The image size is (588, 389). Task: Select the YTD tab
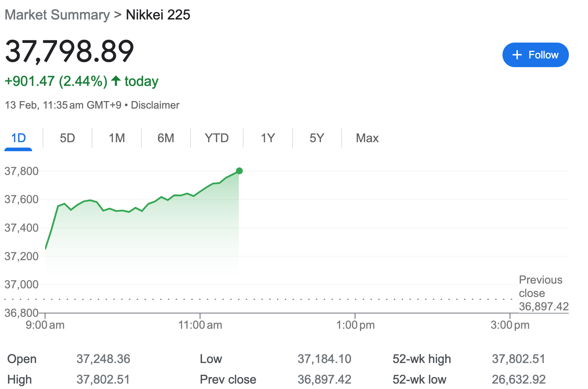[x=216, y=138]
